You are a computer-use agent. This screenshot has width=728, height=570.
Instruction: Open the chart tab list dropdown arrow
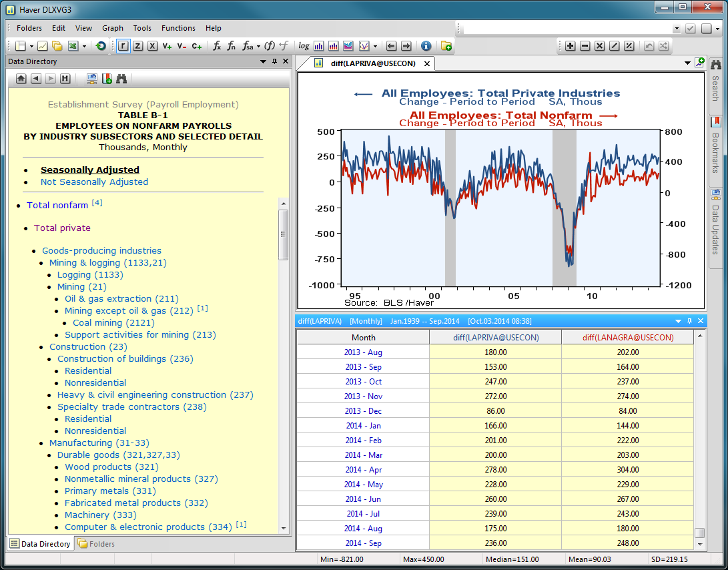[x=687, y=63]
